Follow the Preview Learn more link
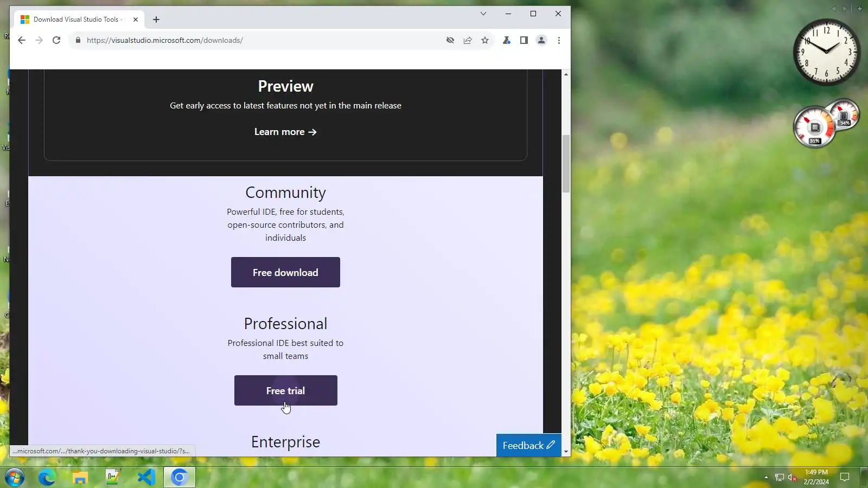This screenshot has height=488, width=868. (x=285, y=132)
